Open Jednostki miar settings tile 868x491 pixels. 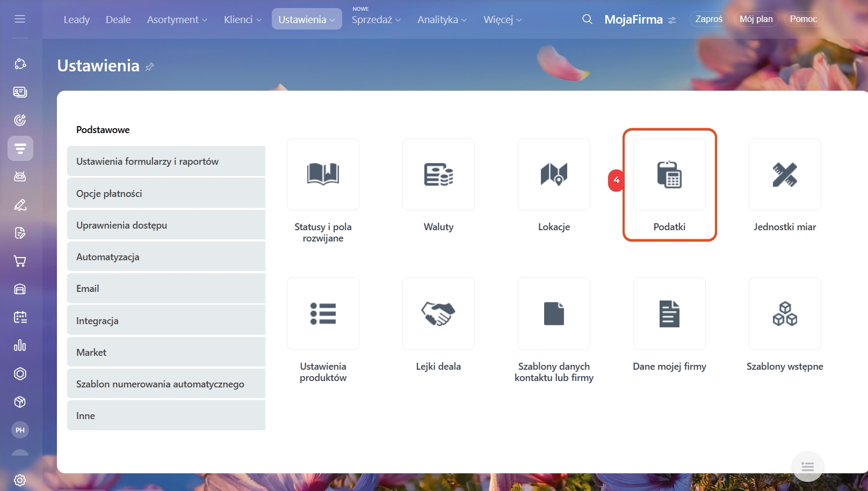tap(784, 175)
